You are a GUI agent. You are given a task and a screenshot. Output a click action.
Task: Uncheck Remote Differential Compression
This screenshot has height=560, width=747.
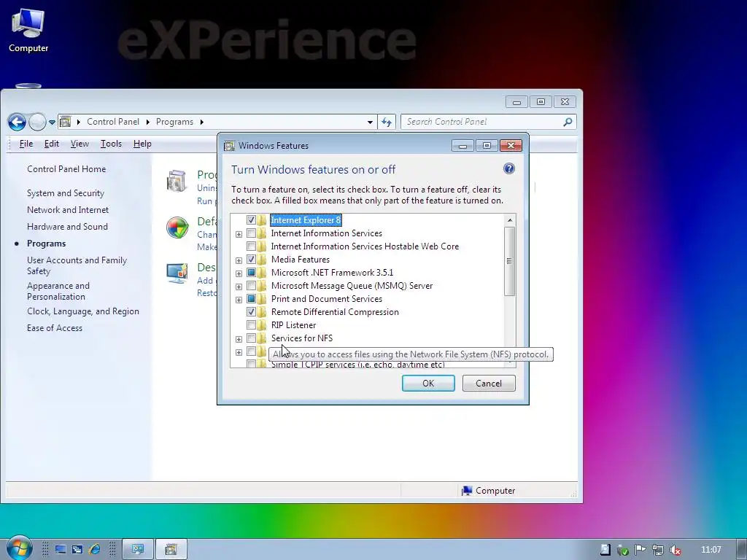251,312
